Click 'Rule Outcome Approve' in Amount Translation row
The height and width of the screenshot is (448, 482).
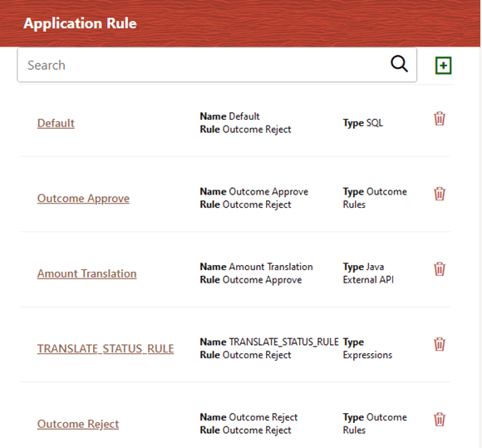click(x=251, y=280)
